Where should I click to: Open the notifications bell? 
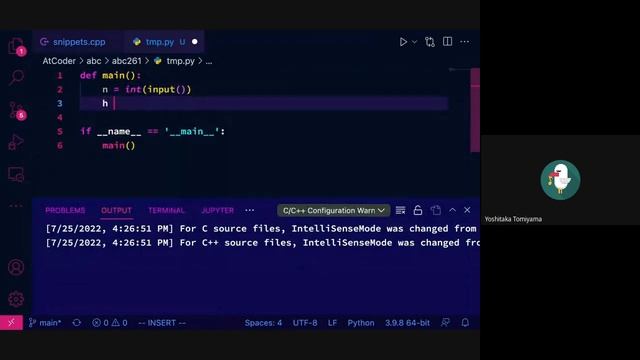coord(465,322)
